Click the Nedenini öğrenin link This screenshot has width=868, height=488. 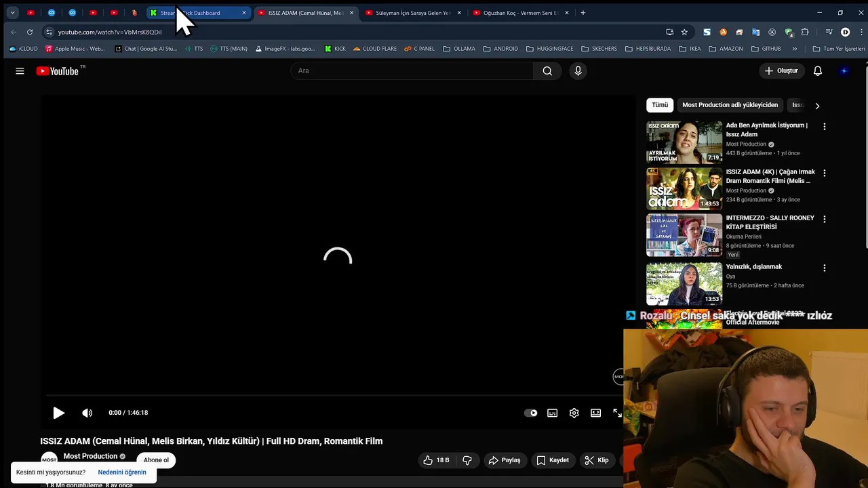(x=122, y=472)
